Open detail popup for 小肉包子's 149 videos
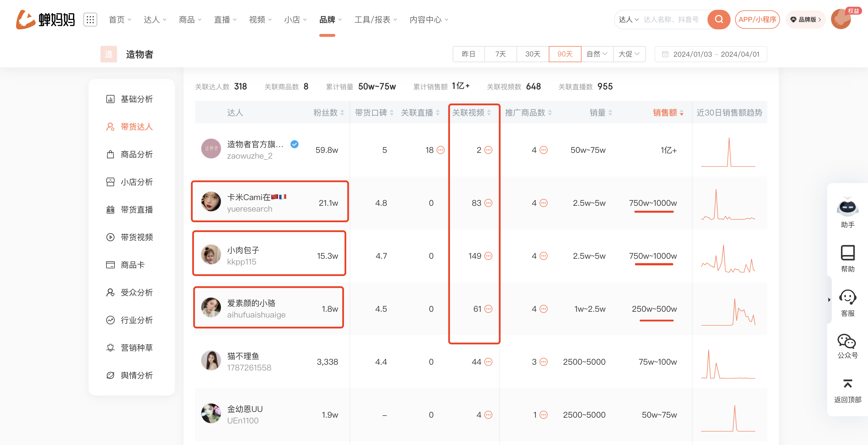 point(489,256)
